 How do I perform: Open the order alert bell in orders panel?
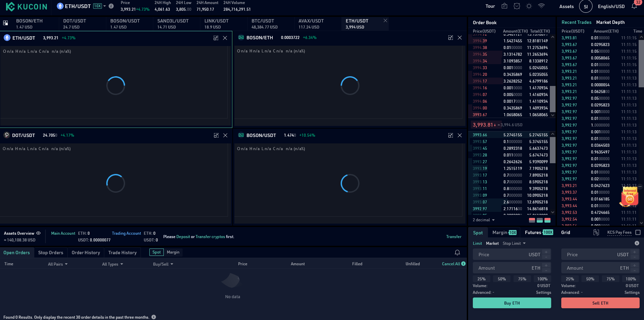pos(457,253)
